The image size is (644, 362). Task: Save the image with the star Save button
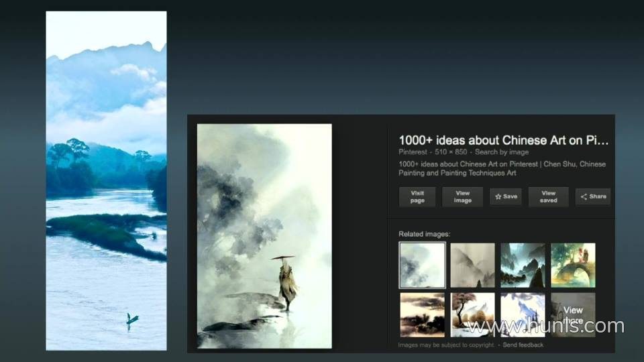(506, 196)
